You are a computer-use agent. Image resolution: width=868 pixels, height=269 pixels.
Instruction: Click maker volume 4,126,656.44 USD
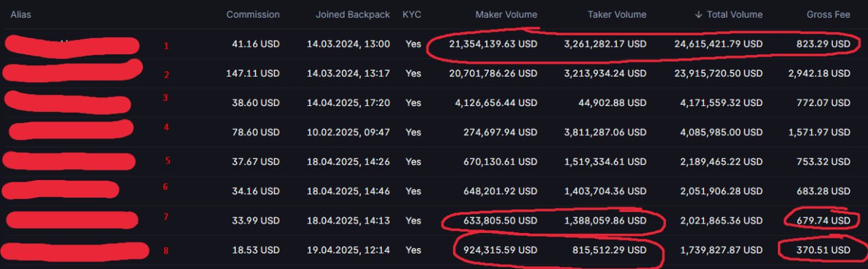pos(496,103)
